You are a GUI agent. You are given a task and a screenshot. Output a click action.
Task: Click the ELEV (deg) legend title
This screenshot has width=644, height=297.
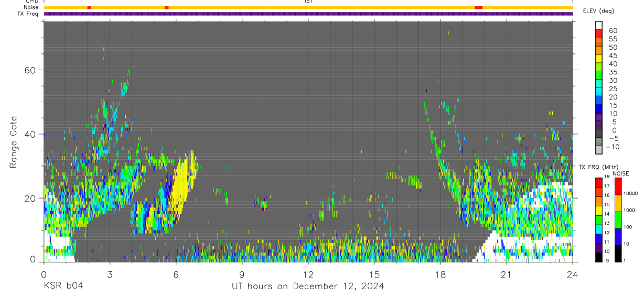(598, 11)
